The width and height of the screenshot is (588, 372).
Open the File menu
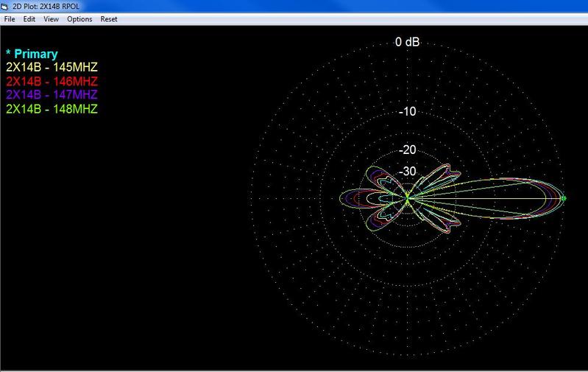click(x=10, y=19)
